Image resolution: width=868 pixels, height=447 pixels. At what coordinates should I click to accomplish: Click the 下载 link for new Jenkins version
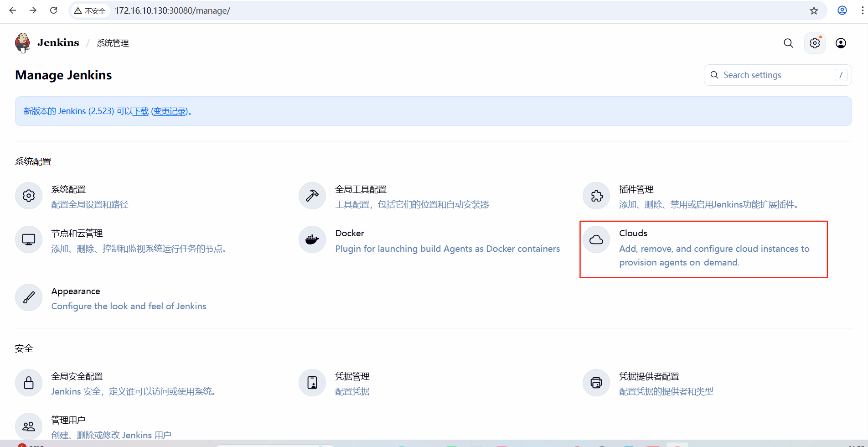[x=140, y=111]
